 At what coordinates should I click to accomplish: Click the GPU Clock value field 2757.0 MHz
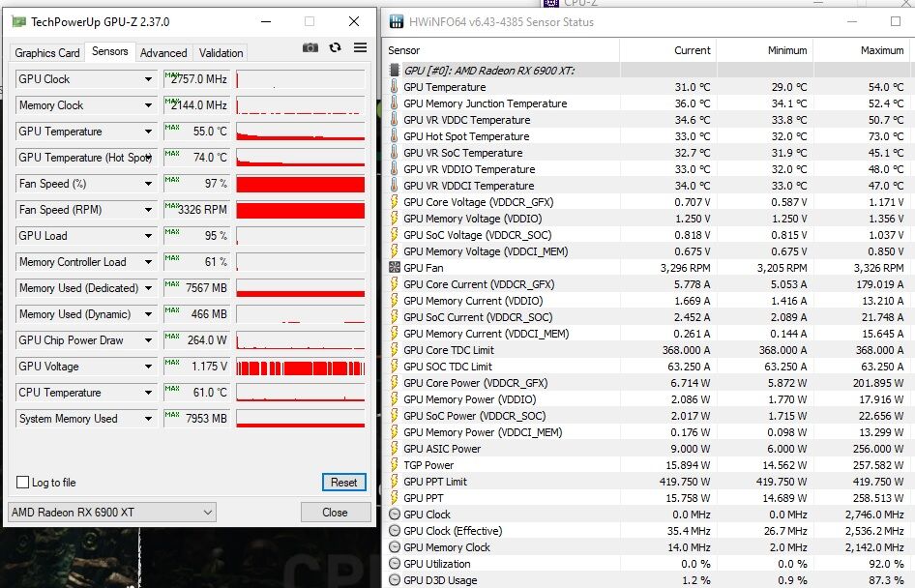[197, 78]
